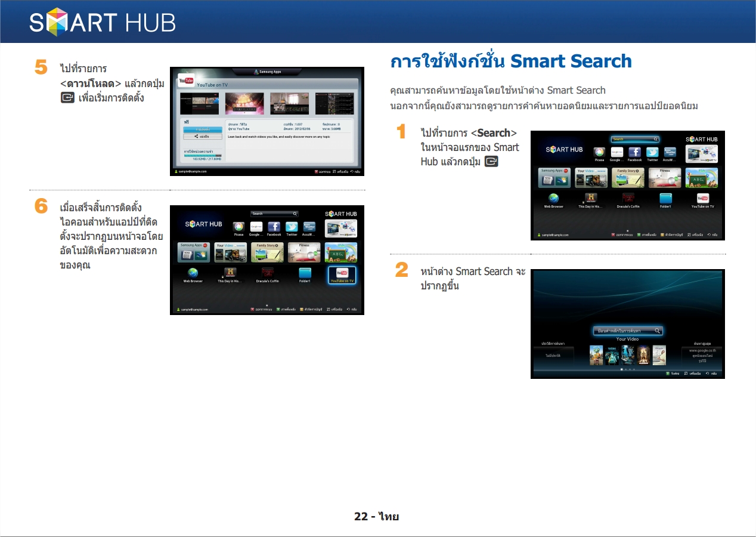Open Your Video tile in step 6 screen
The width and height of the screenshot is (756, 537).
point(231,252)
